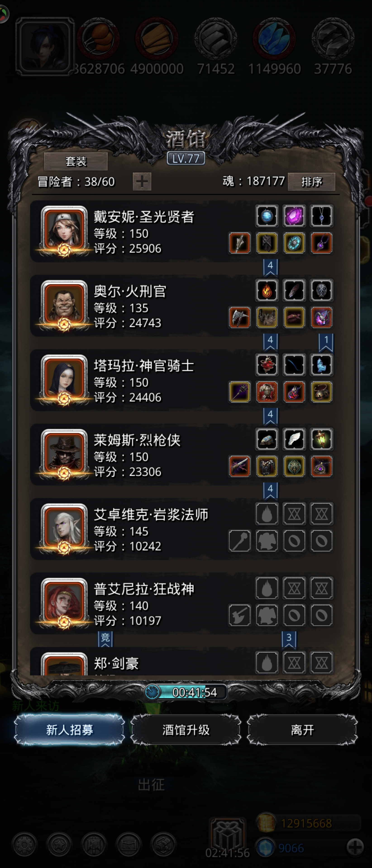Click the 酒馆升级 upgrade button

pyautogui.click(x=186, y=730)
